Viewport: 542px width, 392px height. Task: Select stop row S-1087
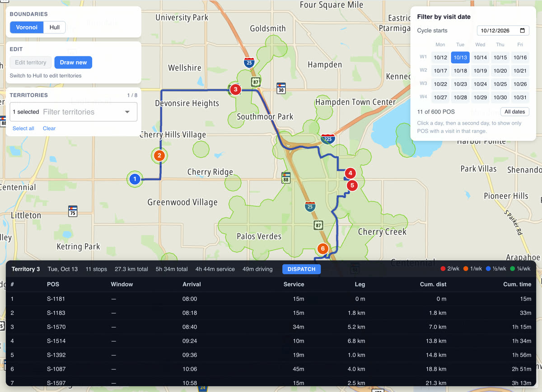click(x=271, y=369)
